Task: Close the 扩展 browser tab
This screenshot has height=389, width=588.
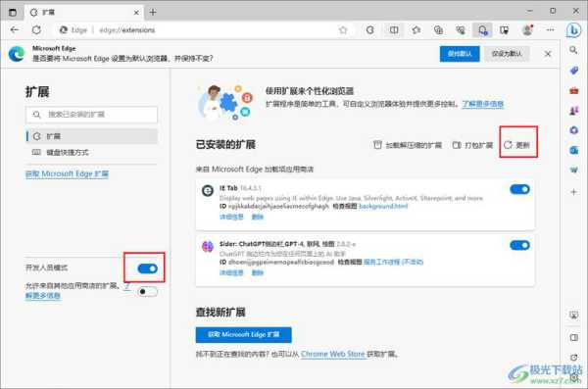Action: 136,13
